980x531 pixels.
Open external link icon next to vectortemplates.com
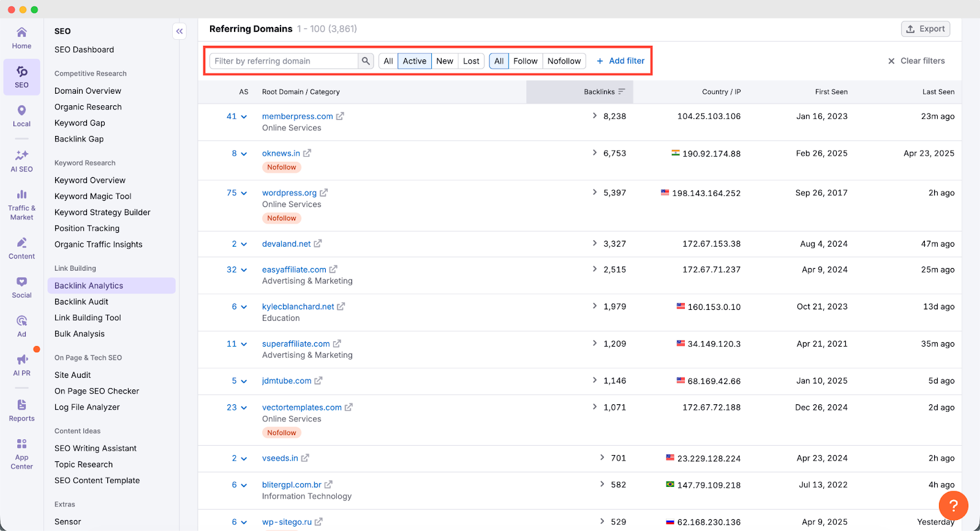click(x=349, y=407)
